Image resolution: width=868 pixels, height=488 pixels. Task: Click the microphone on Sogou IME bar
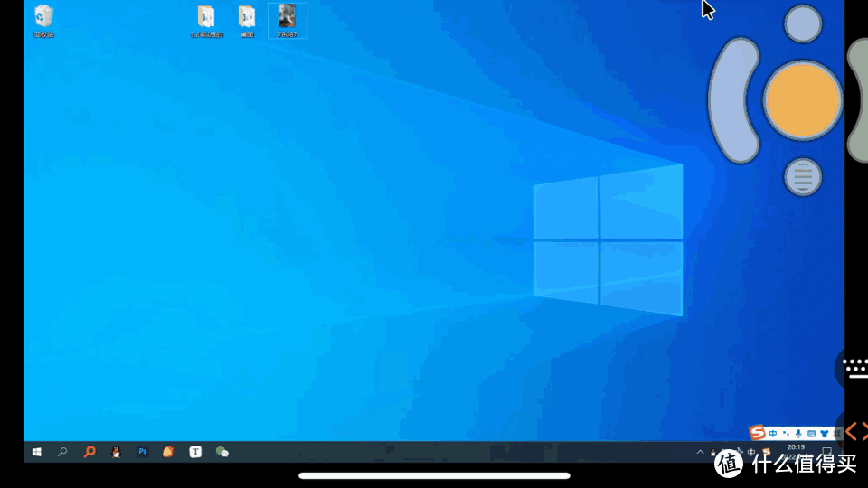[x=798, y=433]
